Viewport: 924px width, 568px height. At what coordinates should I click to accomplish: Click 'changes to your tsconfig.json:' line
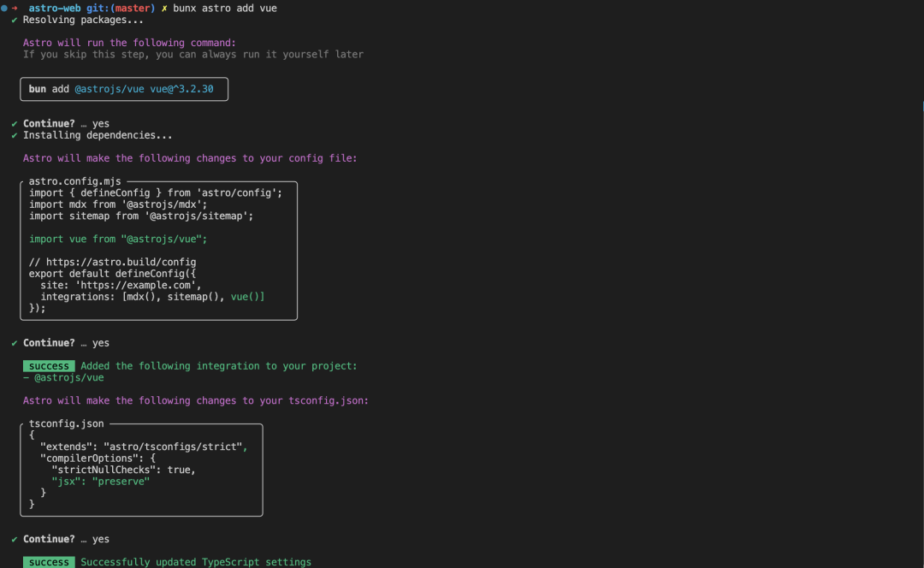click(x=196, y=400)
